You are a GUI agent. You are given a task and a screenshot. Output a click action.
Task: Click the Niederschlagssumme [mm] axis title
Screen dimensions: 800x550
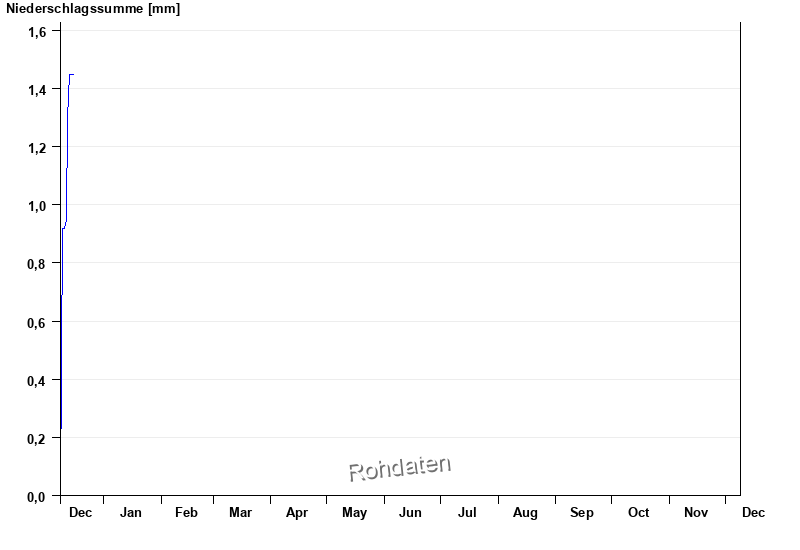[x=94, y=9]
